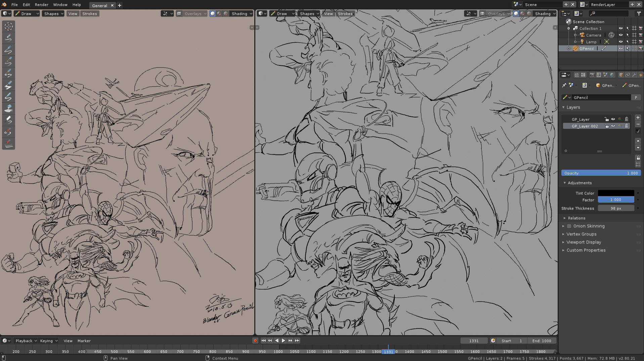Click Strokes button in the left viewport
This screenshot has height=361, width=644.
click(x=90, y=13)
